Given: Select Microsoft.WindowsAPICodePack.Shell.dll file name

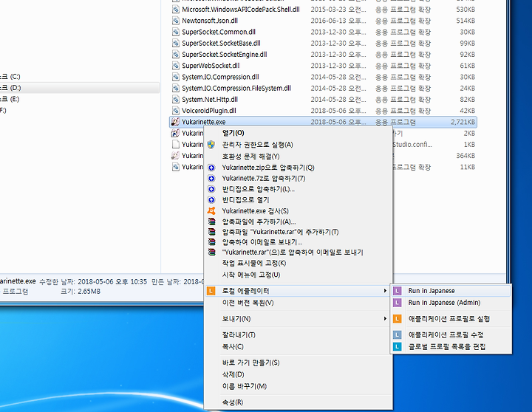Looking at the screenshot, I should point(241,10).
